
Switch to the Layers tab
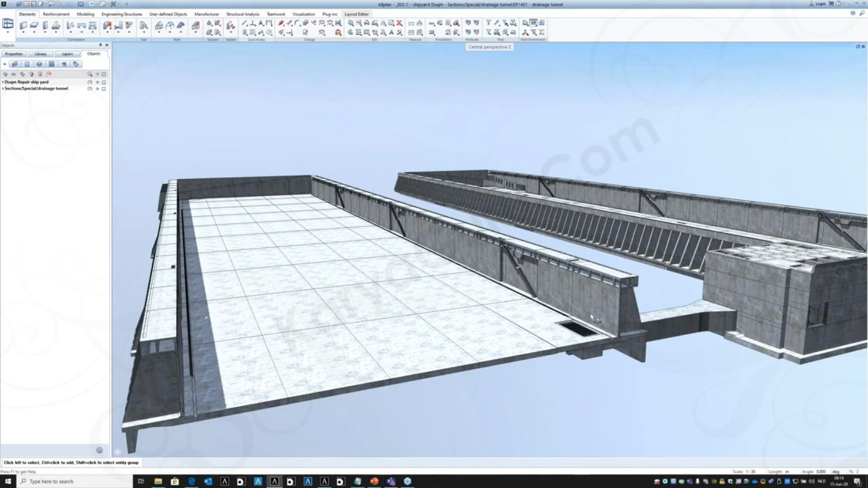point(67,54)
